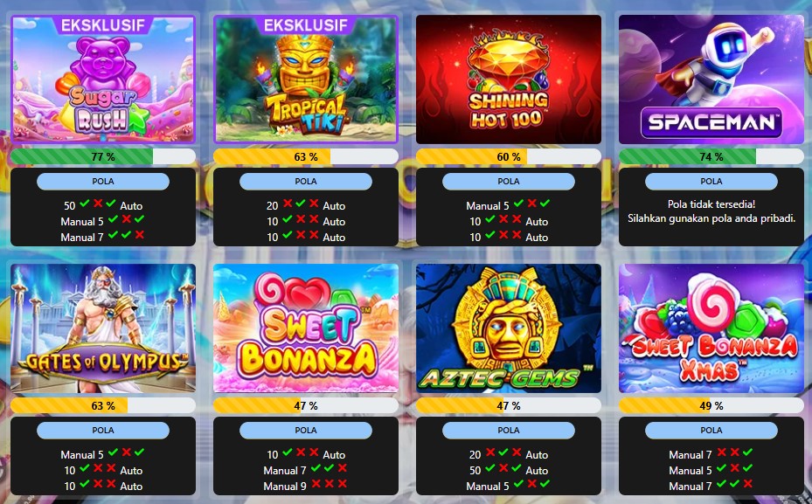Select the POLA label under Spaceman

[711, 181]
